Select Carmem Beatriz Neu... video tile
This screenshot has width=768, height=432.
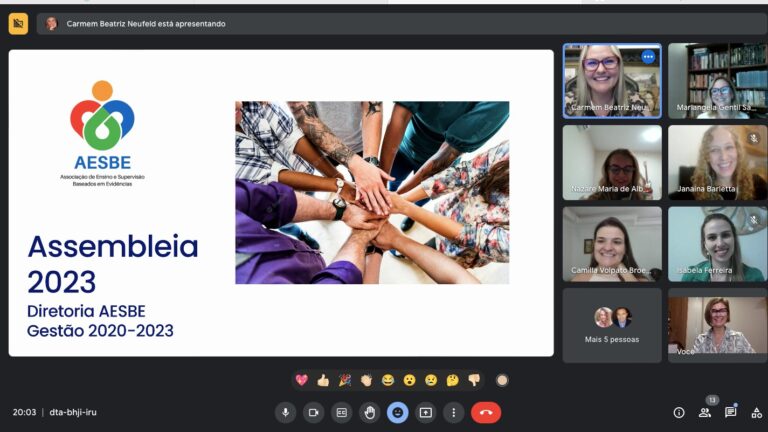612,81
